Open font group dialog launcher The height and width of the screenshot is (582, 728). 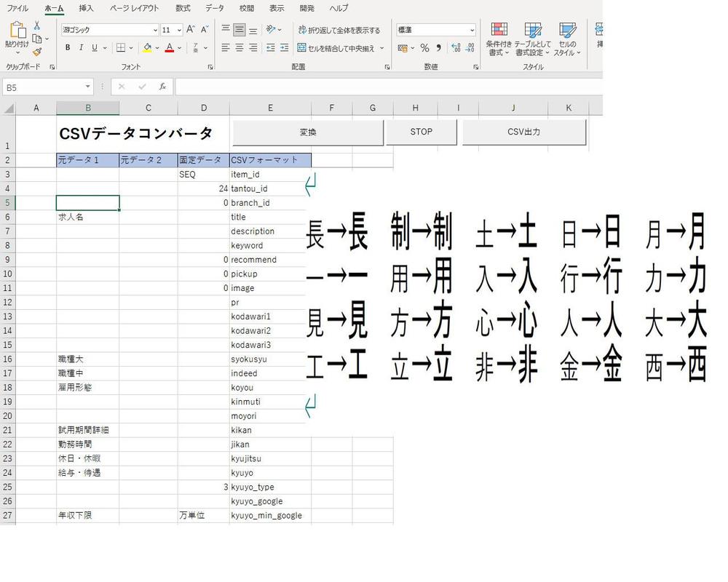point(210,67)
